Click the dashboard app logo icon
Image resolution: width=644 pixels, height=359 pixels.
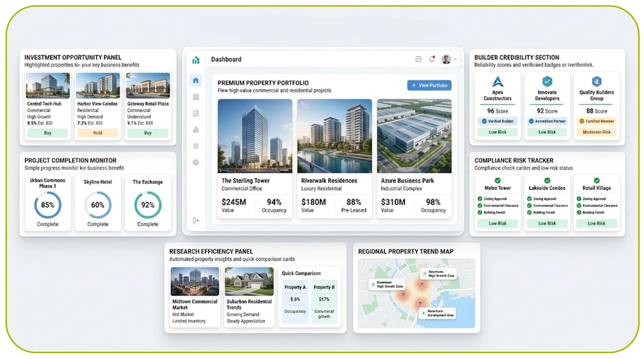[x=196, y=60]
